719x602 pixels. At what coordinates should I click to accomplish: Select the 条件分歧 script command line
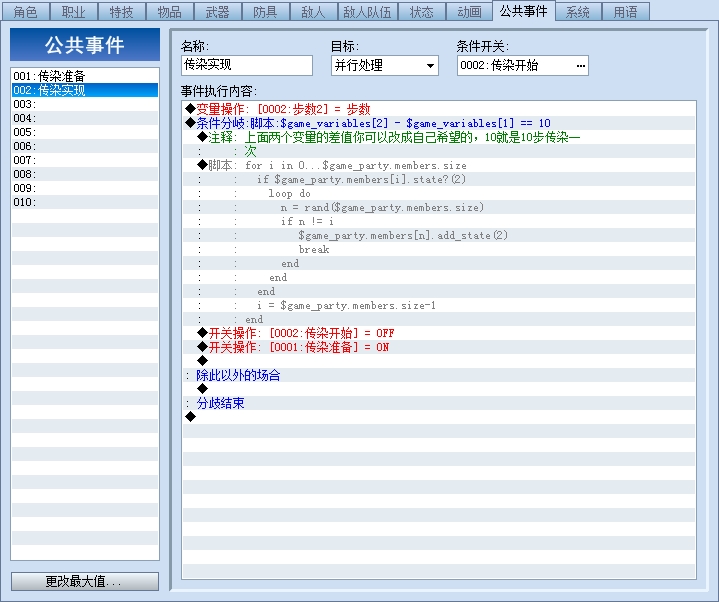pos(439,123)
